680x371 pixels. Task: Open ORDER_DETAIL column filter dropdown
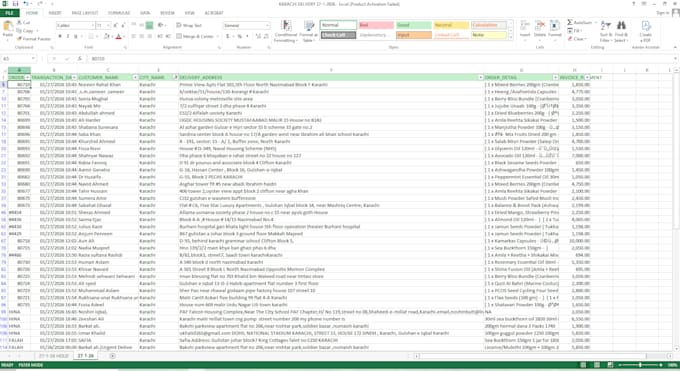point(555,78)
